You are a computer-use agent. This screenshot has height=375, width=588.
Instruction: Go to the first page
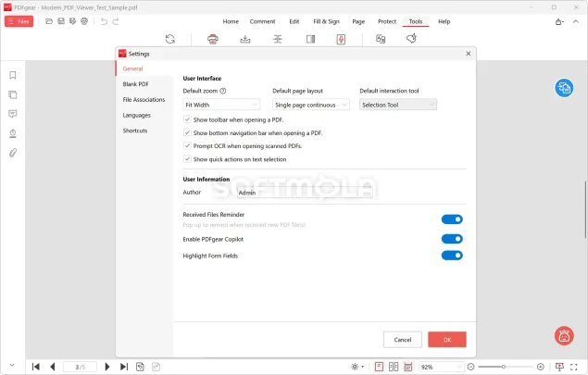pyautogui.click(x=36, y=367)
